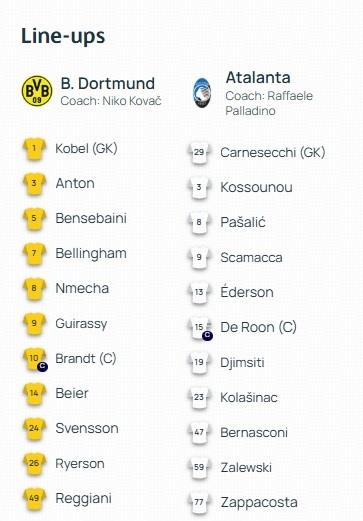Select player Kolašinac in Atalanta lineup
The width and height of the screenshot is (363, 521).
point(249,398)
